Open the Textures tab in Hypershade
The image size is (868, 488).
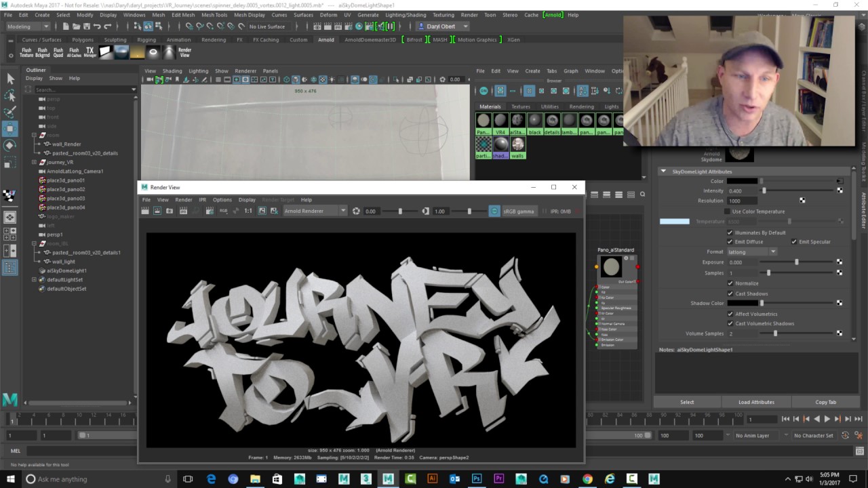click(521, 106)
